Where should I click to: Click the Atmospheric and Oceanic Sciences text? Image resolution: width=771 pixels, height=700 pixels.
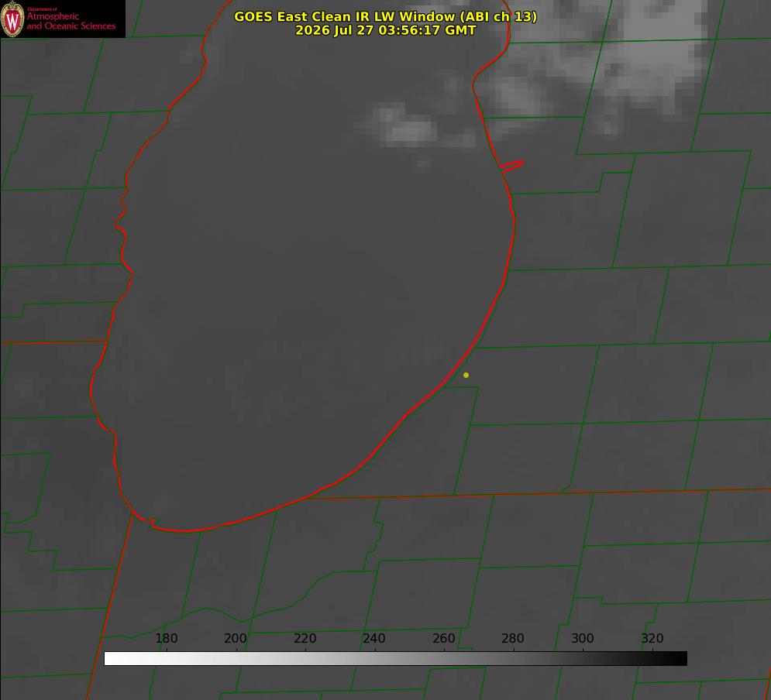(x=71, y=21)
